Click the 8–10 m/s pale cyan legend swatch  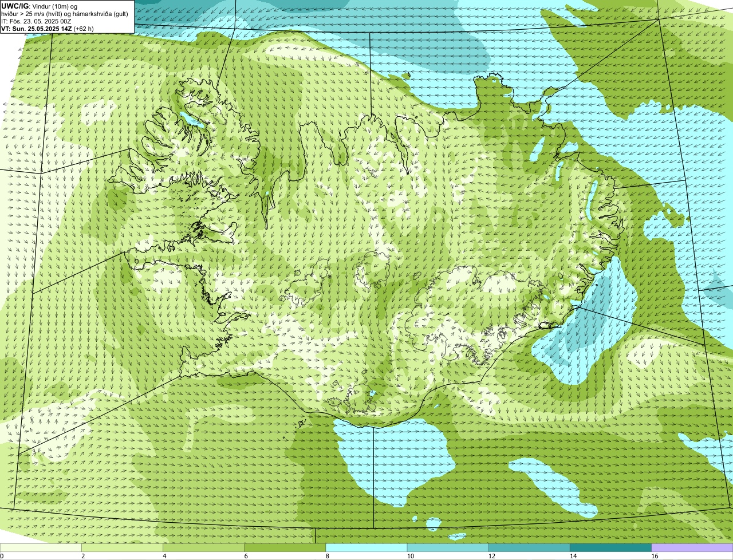(366, 548)
